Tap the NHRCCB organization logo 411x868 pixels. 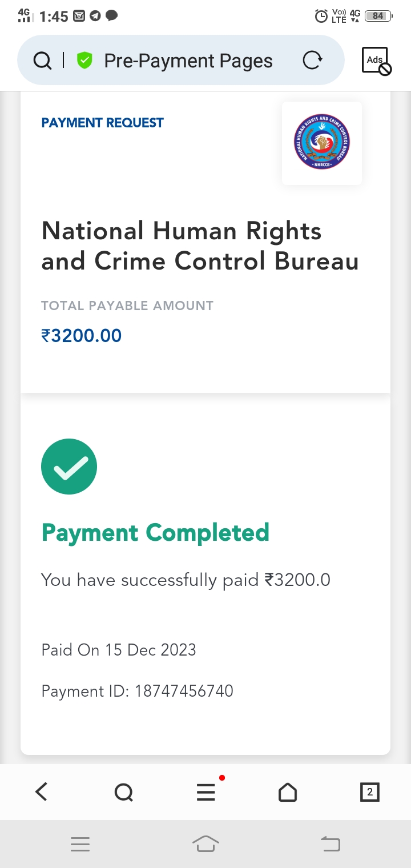click(322, 143)
